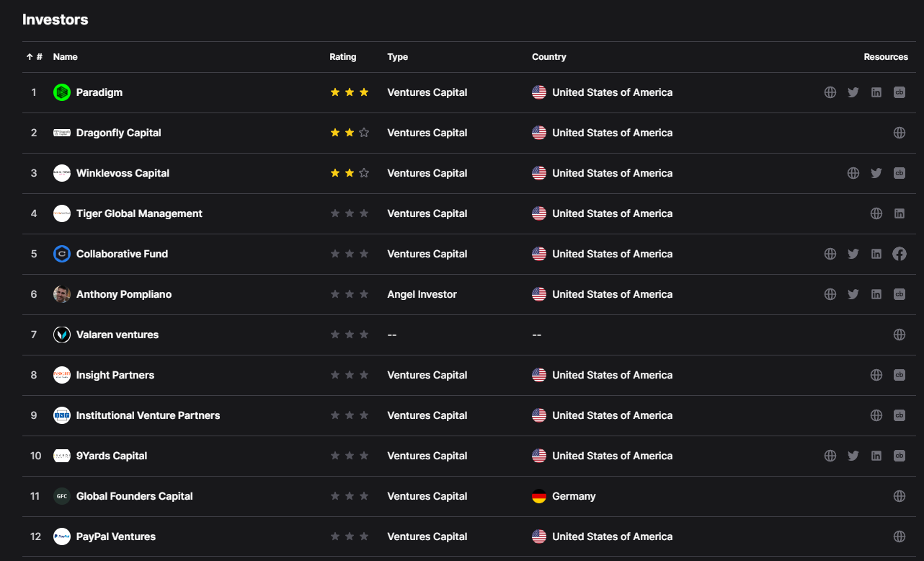The image size is (924, 561).
Task: Open the Paradigm investor link
Action: click(x=99, y=92)
